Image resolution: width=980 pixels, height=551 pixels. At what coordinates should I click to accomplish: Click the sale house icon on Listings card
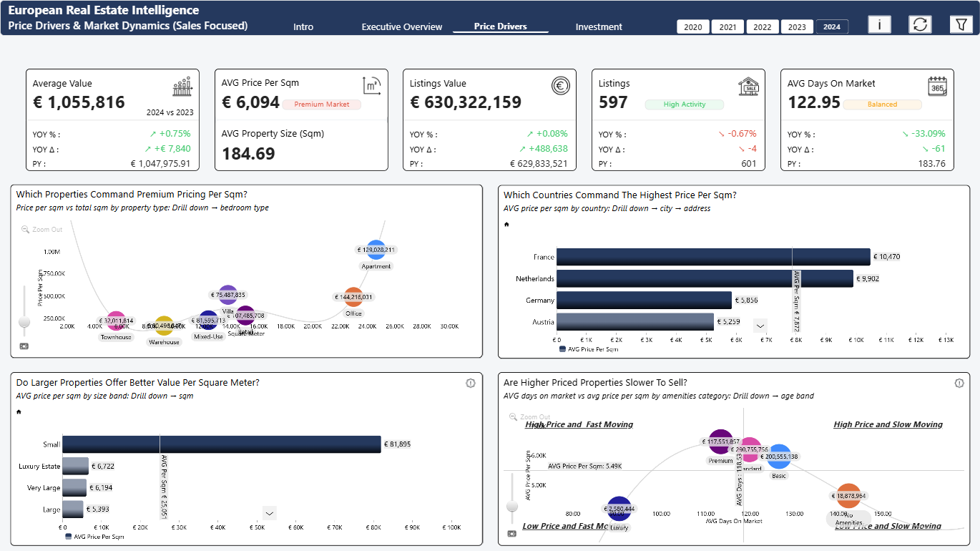tap(748, 87)
